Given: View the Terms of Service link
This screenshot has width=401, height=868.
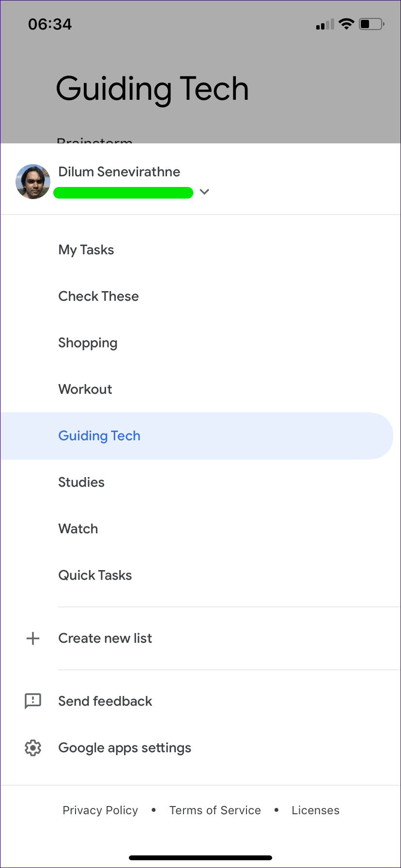Looking at the screenshot, I should coord(215,810).
